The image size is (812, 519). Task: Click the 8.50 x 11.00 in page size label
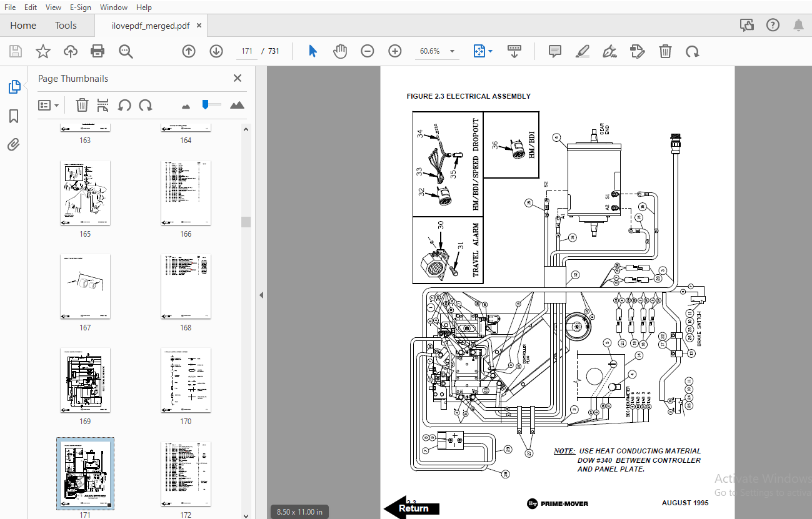tap(300, 512)
